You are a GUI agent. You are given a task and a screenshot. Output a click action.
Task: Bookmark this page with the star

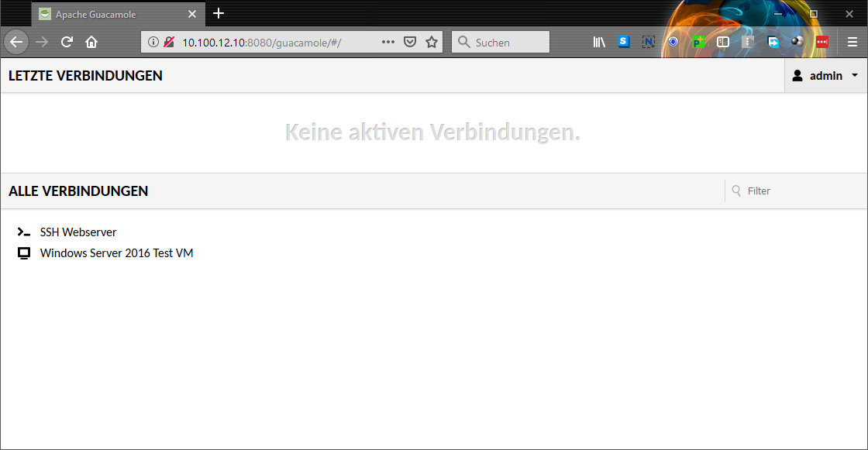coord(432,43)
